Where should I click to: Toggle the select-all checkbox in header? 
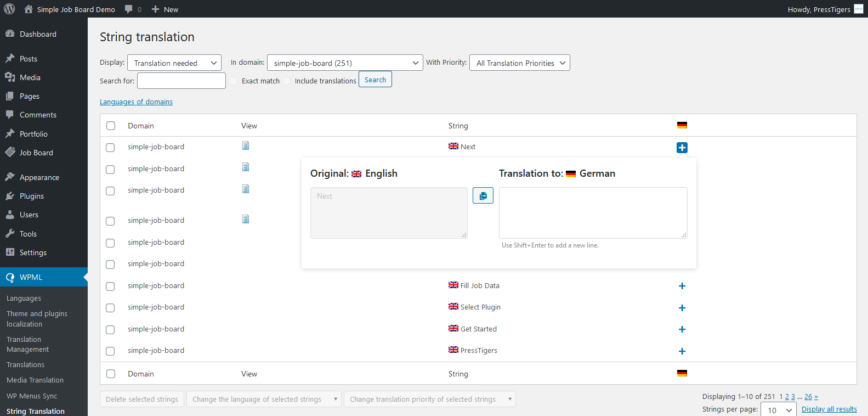tap(111, 126)
